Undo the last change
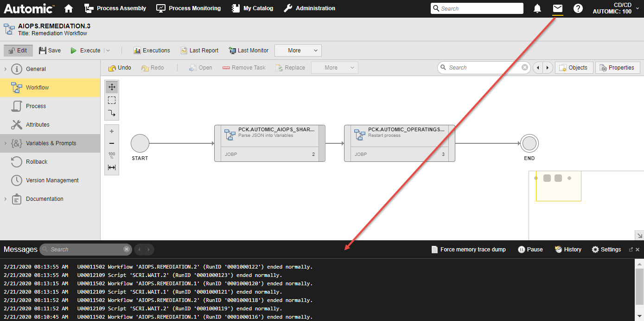The image size is (644, 321). (120, 68)
